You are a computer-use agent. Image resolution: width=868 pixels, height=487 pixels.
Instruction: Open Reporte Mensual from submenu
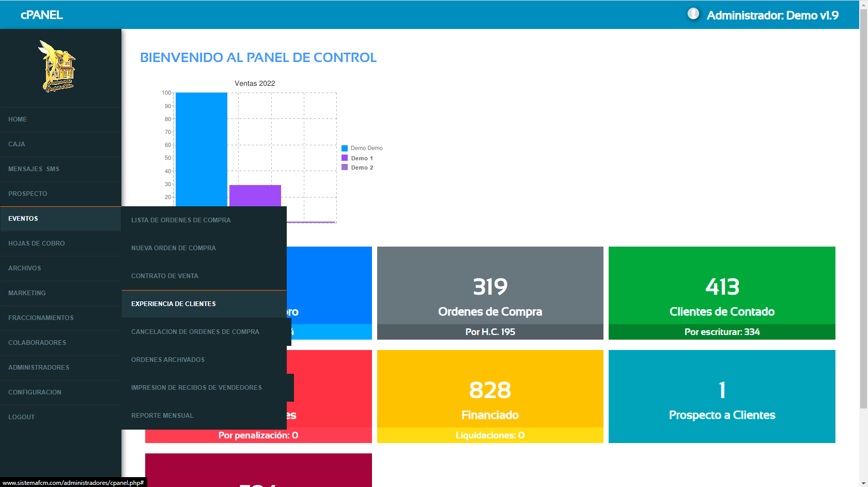pyautogui.click(x=162, y=416)
